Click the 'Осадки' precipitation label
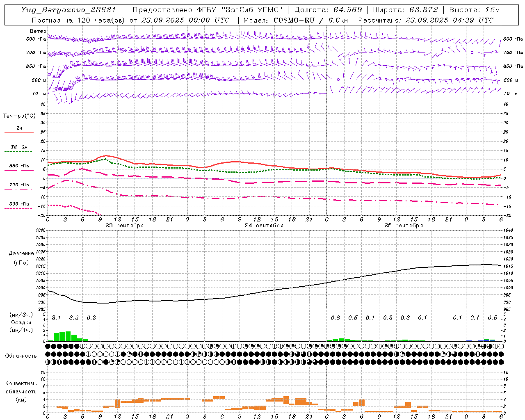 [21, 322]
